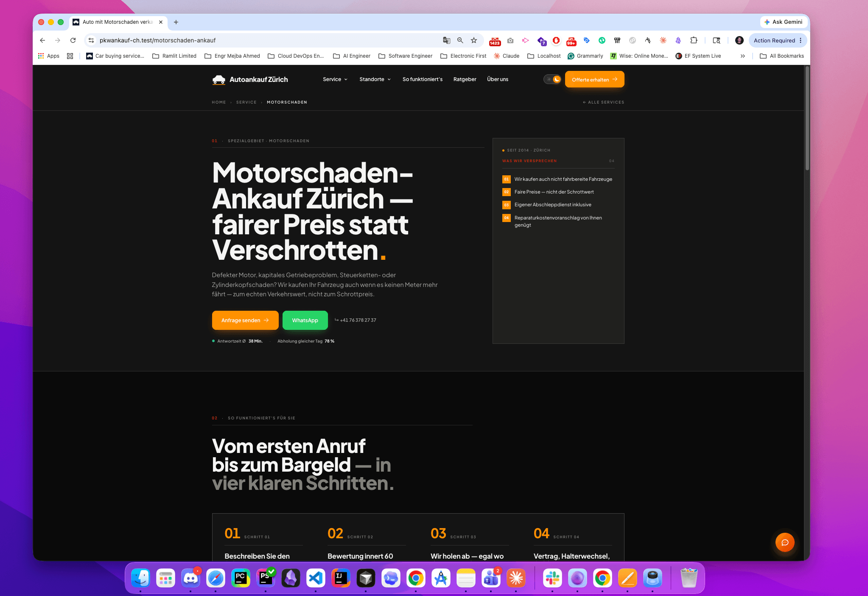Go back to the previous page
Image resolution: width=868 pixels, height=596 pixels.
(x=42, y=40)
